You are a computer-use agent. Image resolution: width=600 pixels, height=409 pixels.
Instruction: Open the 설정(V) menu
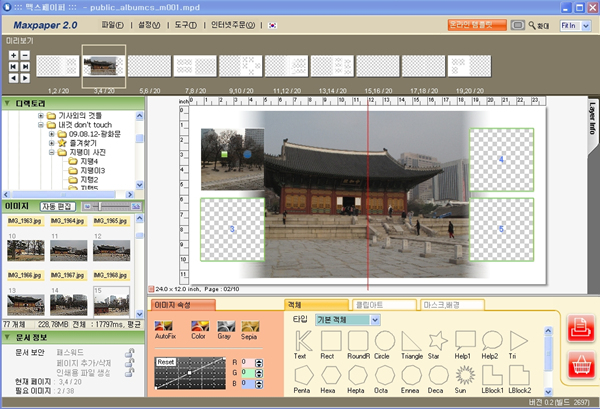[x=149, y=25]
